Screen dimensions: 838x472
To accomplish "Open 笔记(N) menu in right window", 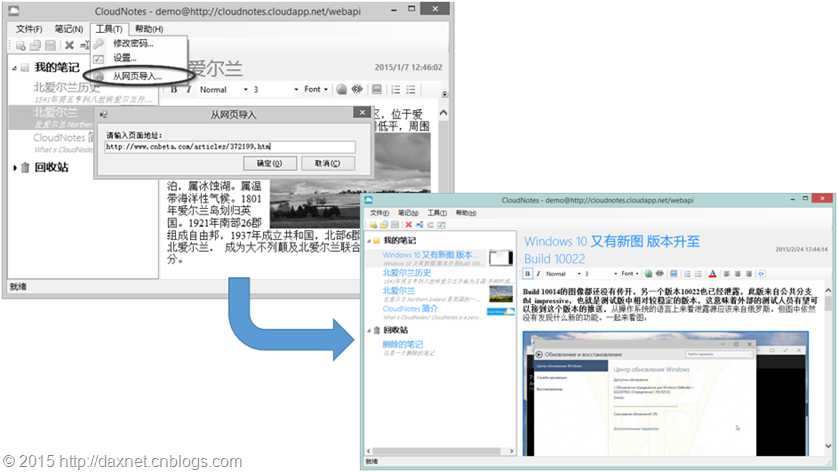I will 408,213.
